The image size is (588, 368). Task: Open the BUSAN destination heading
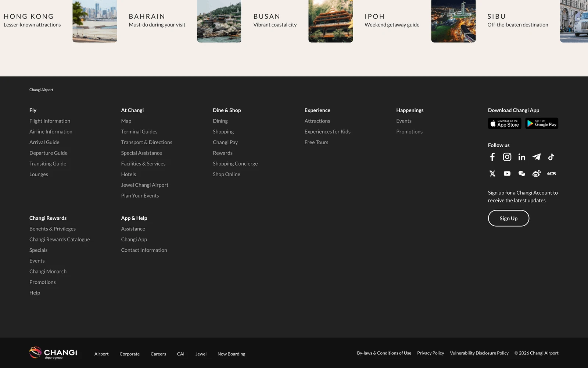click(267, 17)
